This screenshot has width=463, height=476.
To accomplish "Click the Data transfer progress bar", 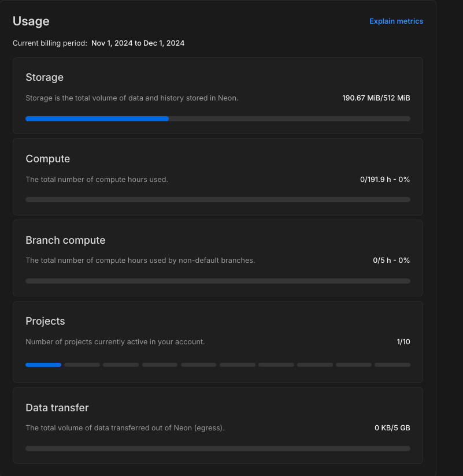I will 218,448.
